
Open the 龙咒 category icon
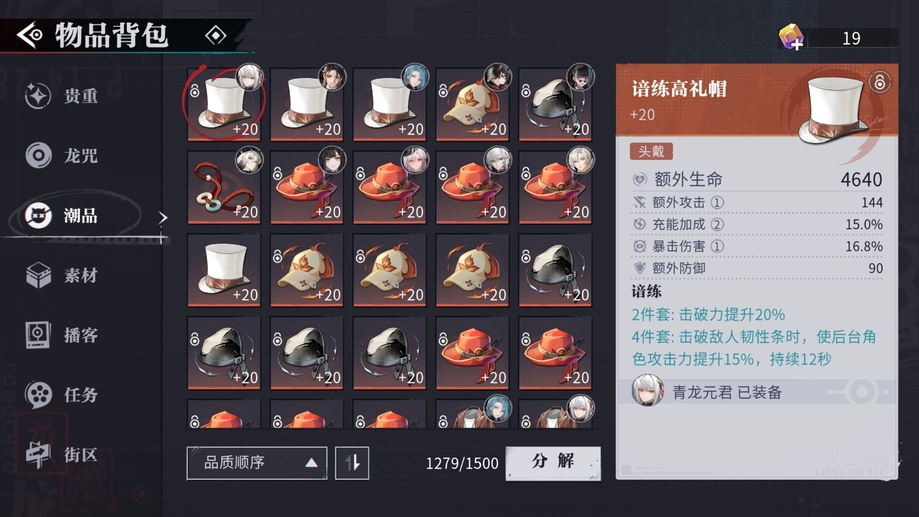tap(38, 155)
